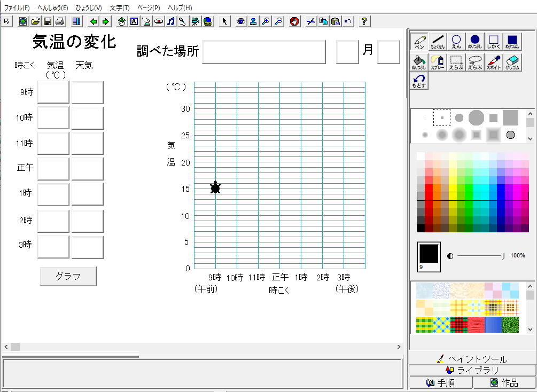Click the print icon in toolbar
537x392 pixels.
pos(60,21)
